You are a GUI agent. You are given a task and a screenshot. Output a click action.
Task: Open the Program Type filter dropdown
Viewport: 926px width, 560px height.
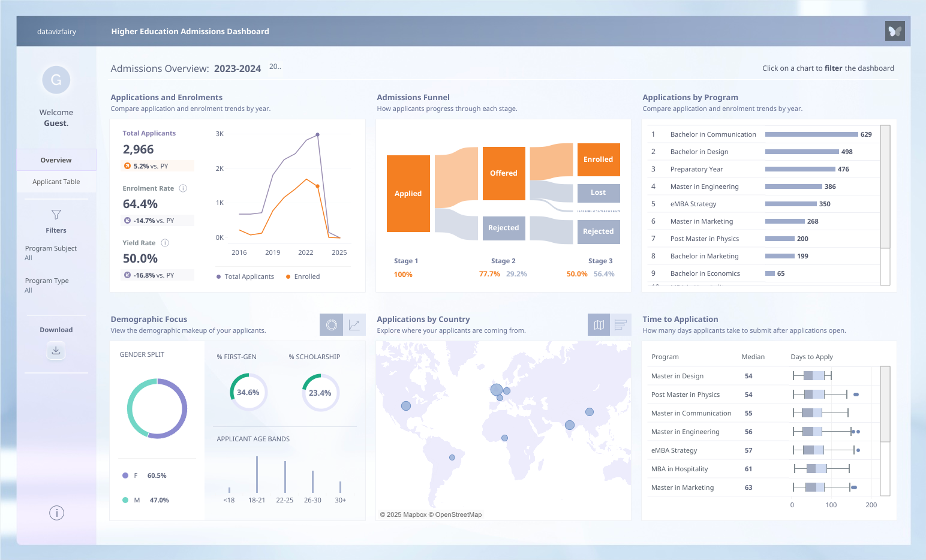coord(47,285)
